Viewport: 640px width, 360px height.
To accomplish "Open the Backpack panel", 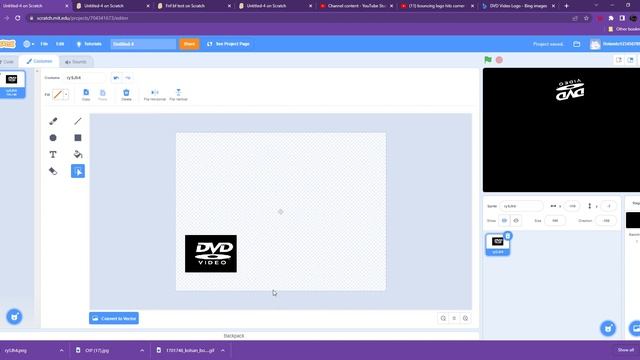I will [x=234, y=336].
